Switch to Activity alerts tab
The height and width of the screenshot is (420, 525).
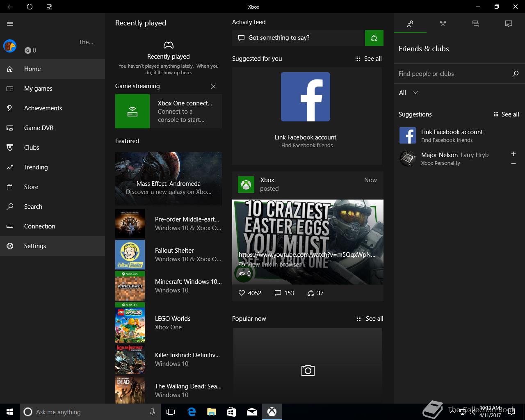click(509, 24)
